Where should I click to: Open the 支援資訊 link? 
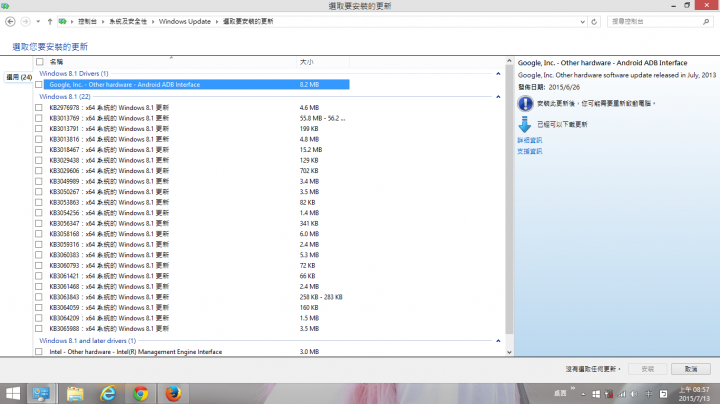[x=529, y=151]
